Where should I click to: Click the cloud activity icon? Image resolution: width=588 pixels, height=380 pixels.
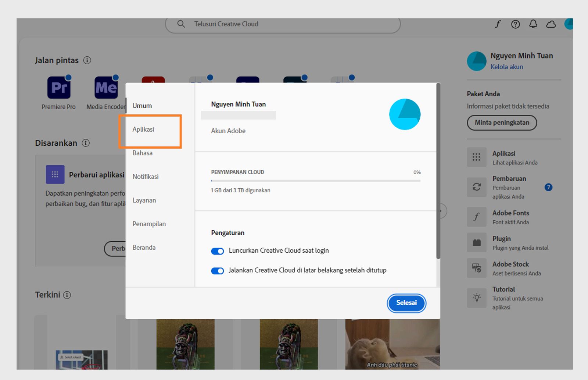click(551, 24)
